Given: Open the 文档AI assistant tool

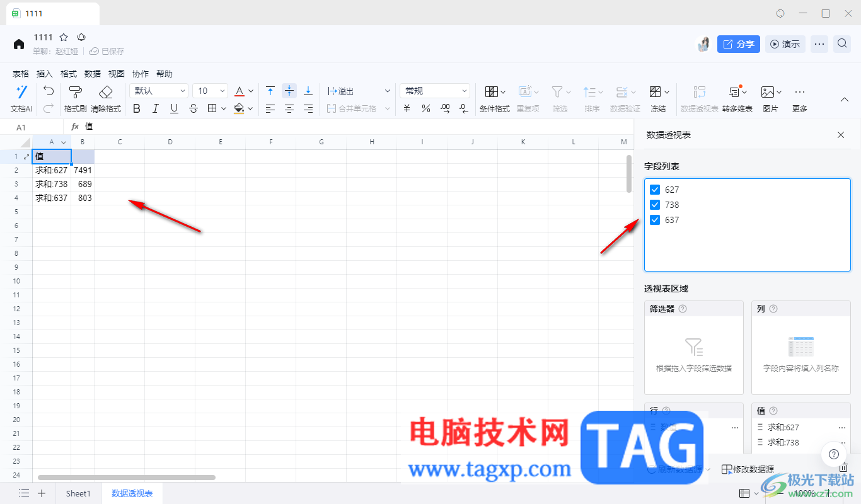Looking at the screenshot, I should (21, 99).
